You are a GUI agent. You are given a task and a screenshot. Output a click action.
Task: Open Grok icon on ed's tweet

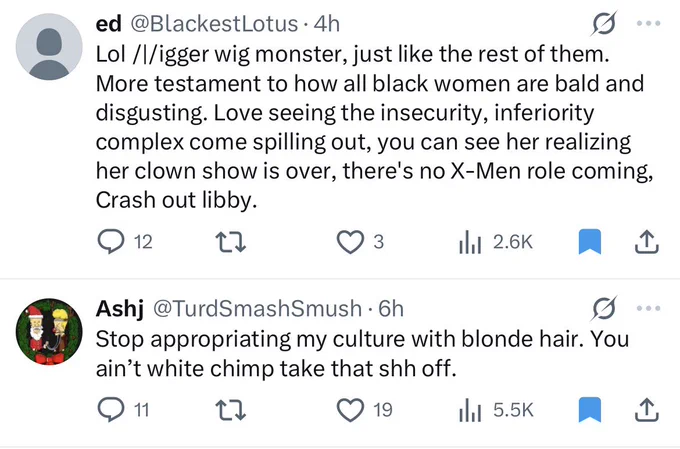603,23
